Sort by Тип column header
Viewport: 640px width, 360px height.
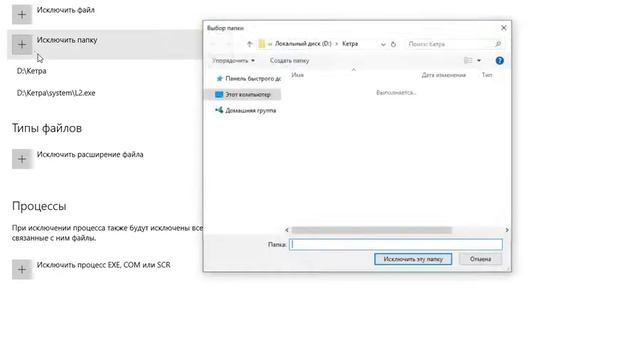487,75
